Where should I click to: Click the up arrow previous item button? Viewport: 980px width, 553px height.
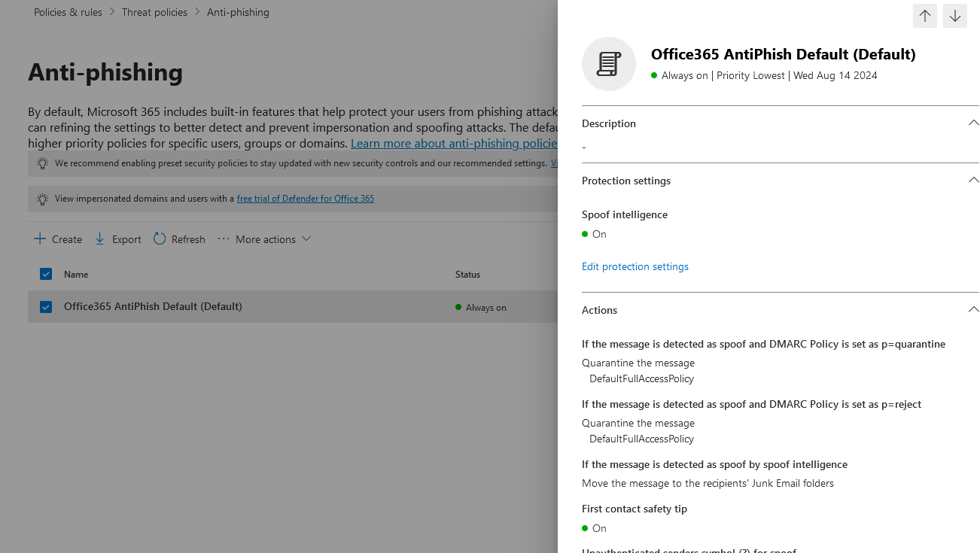[x=924, y=16]
